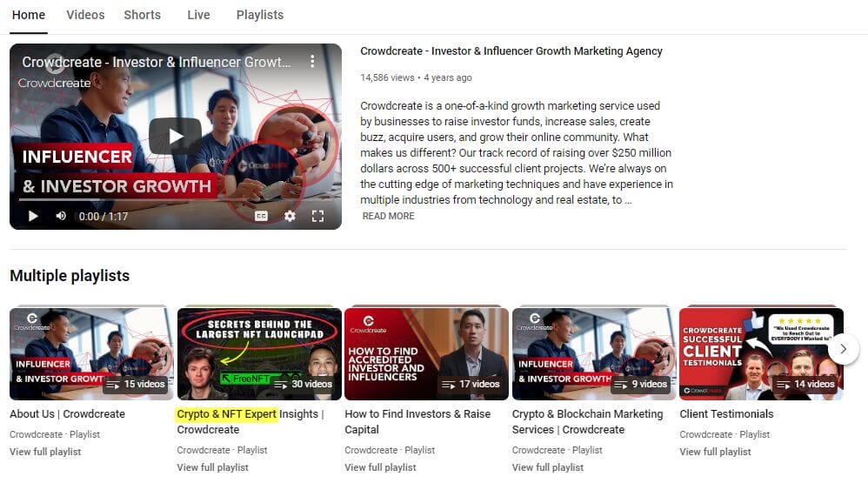Image resolution: width=868 pixels, height=490 pixels.
Task: Open the Secrets Behind the Largest NFT Launchpad thumbnail
Action: [x=259, y=352]
